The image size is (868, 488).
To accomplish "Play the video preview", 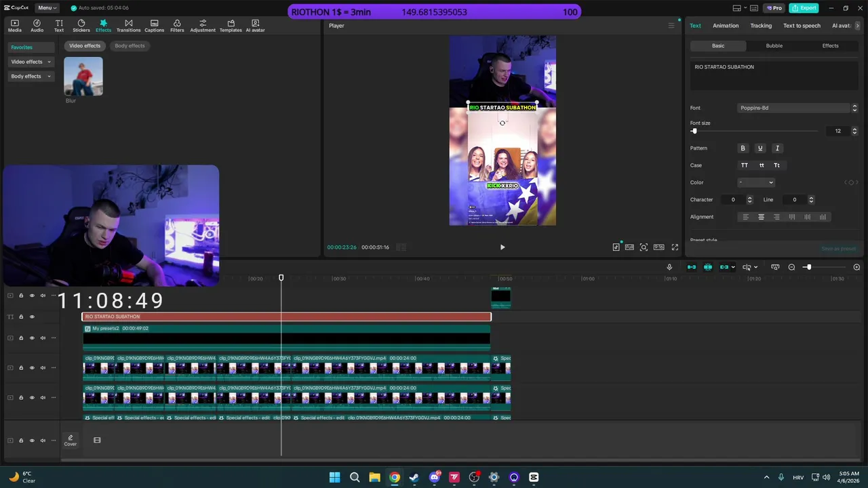I will (x=502, y=247).
